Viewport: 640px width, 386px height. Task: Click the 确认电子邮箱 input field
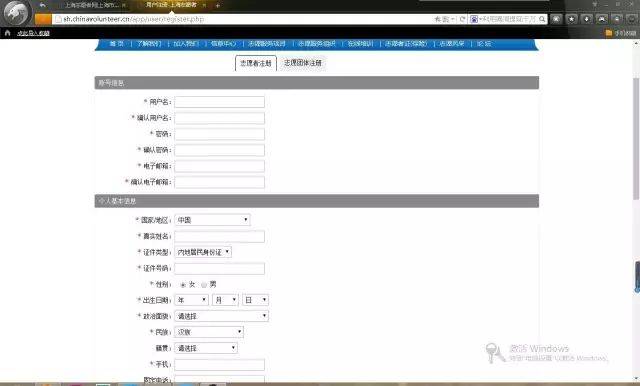coord(220,182)
